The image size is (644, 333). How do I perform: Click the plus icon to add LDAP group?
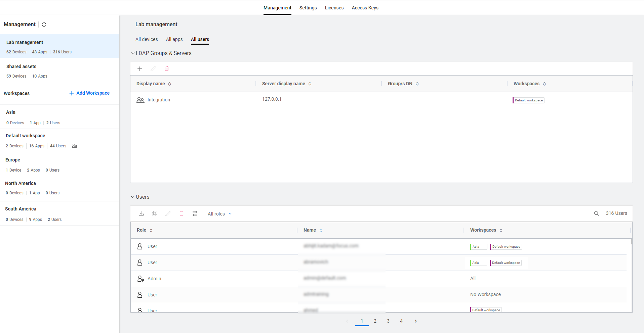click(x=140, y=69)
